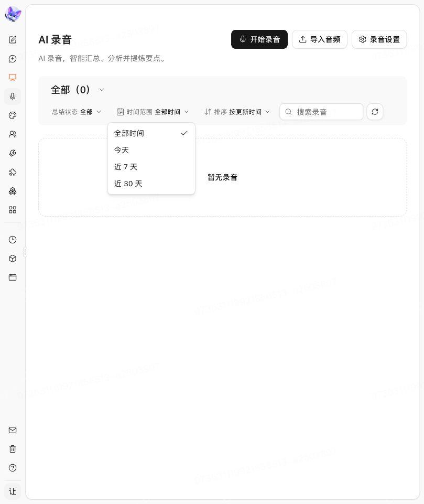Open the trash bin icon

click(x=13, y=449)
